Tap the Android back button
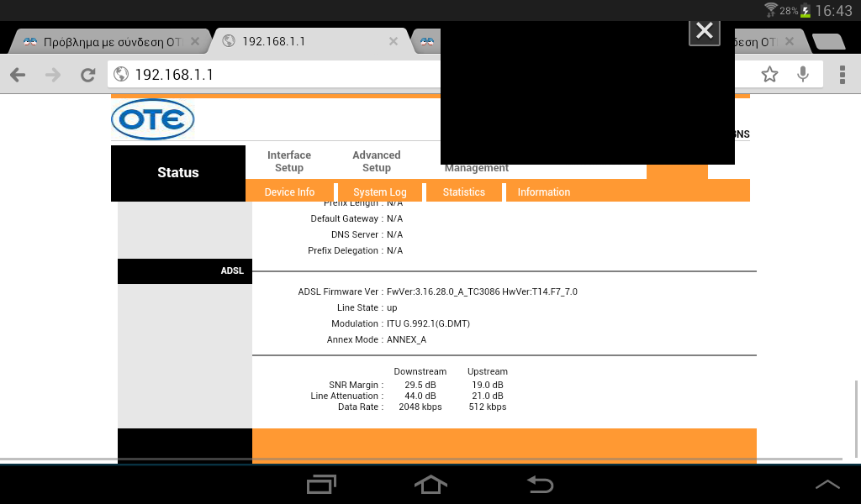This screenshot has width=861, height=504. [x=541, y=485]
